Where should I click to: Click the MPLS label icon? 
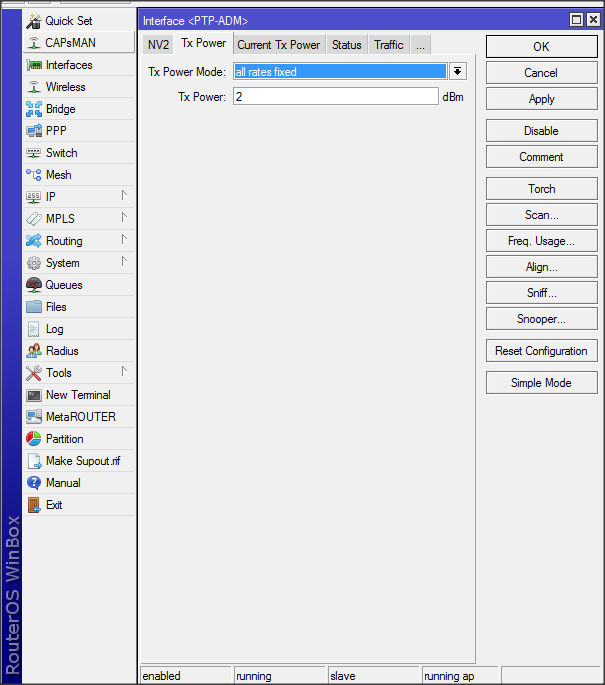click(34, 218)
